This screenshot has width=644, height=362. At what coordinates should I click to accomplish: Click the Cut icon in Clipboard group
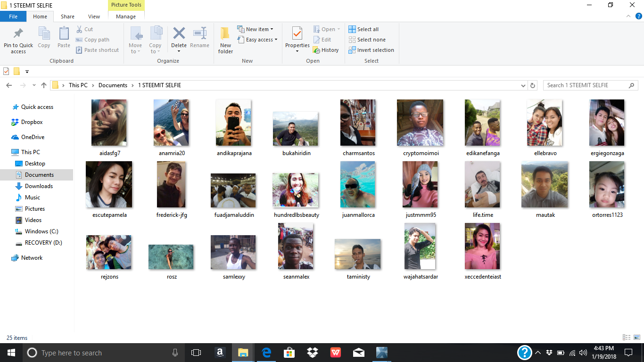point(85,29)
